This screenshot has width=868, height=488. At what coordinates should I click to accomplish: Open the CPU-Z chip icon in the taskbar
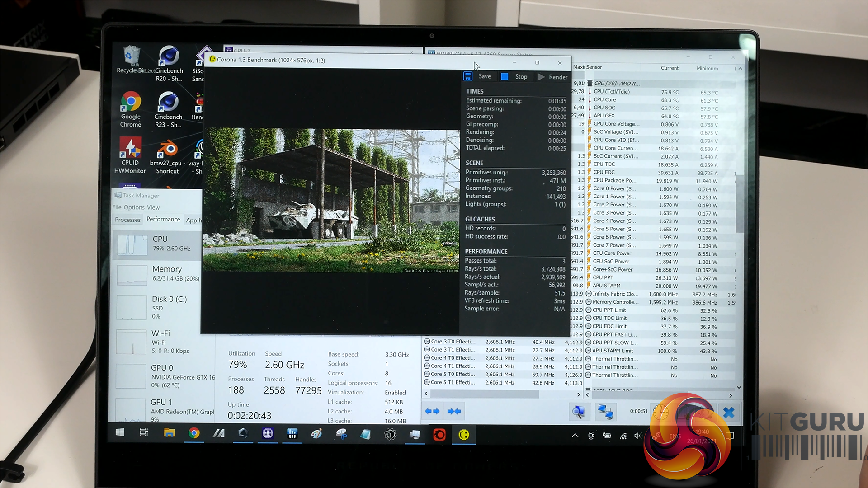[x=268, y=434]
